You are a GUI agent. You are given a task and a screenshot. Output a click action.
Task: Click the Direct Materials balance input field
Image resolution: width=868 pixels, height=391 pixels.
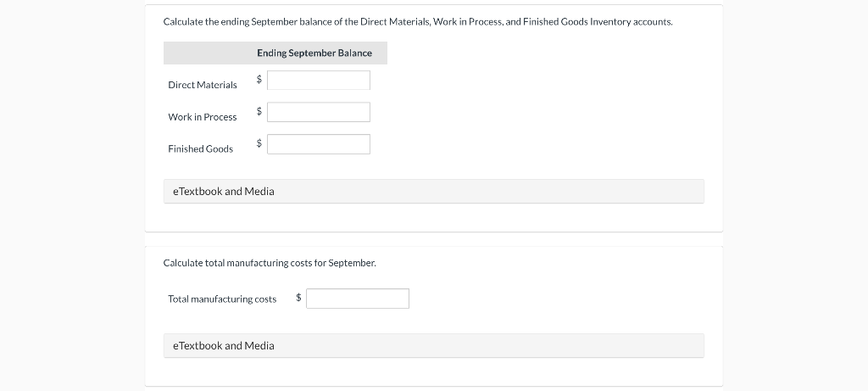point(319,81)
